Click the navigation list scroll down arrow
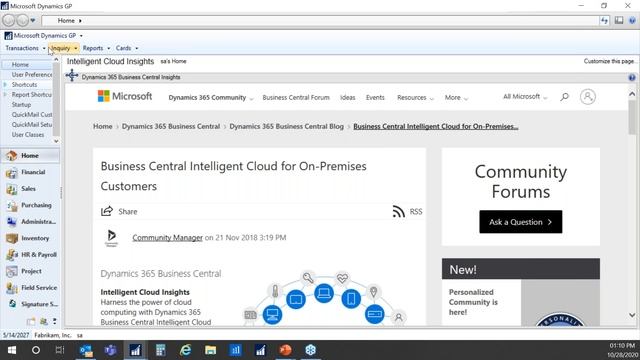The height and width of the screenshot is (360, 640). [56, 141]
